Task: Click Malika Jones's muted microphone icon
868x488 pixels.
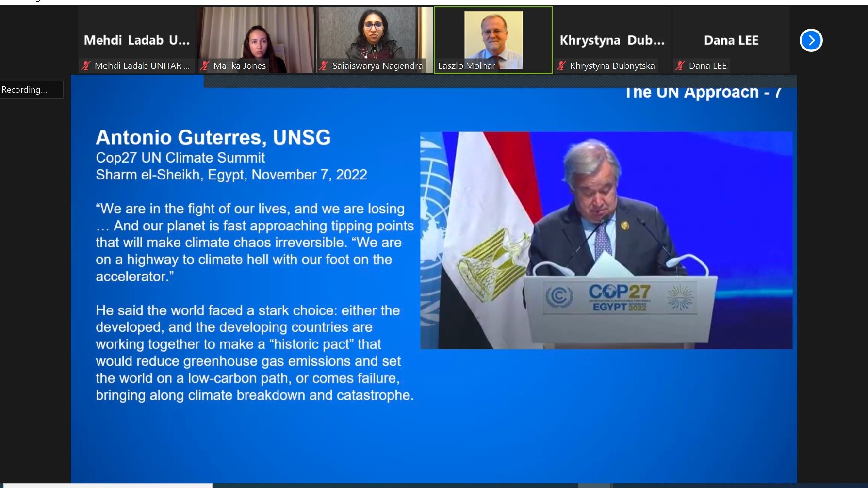Action: [205, 65]
